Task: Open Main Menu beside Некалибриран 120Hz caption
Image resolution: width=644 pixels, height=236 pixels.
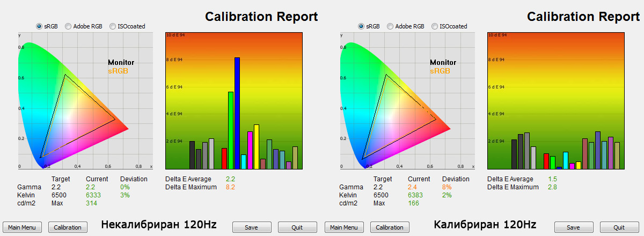Action: 23,227
